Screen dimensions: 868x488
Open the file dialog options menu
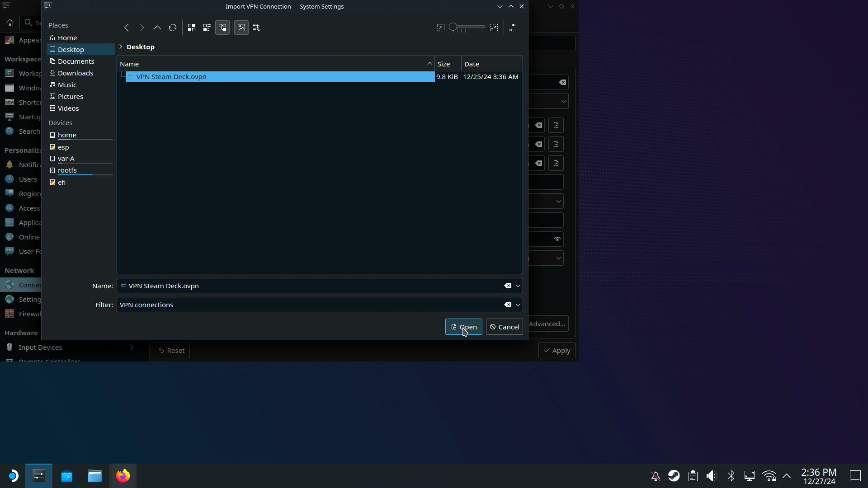(x=513, y=28)
